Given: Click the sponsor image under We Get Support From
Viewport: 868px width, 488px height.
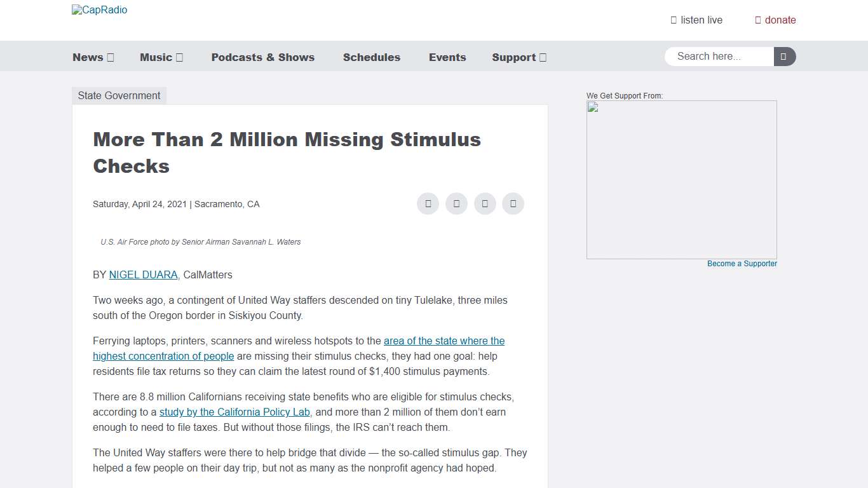Looking at the screenshot, I should click(681, 179).
